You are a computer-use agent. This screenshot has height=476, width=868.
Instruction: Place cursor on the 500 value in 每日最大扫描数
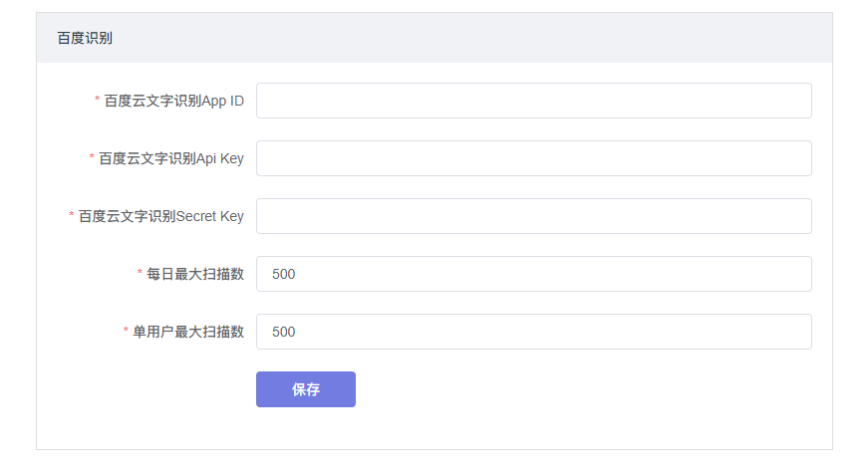(x=283, y=274)
